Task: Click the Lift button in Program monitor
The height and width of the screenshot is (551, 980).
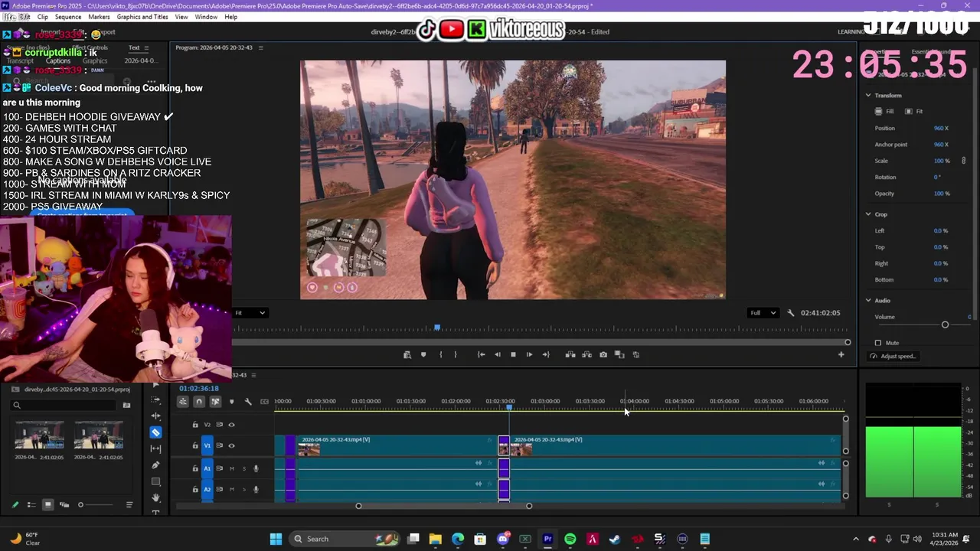Action: 570,354
